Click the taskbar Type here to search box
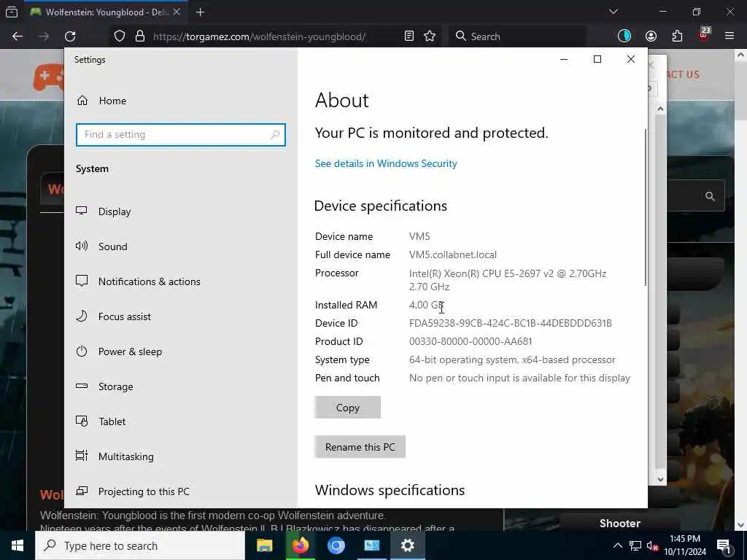 pyautogui.click(x=140, y=545)
